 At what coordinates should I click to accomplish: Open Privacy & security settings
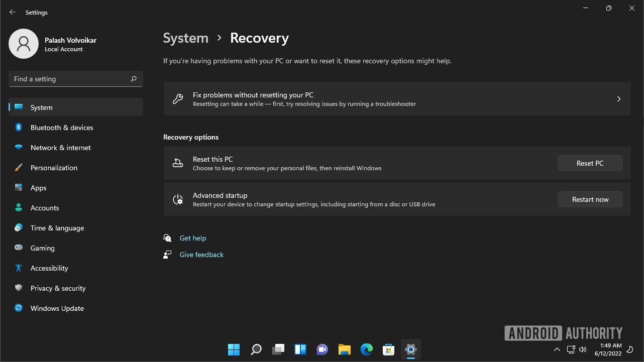coord(76,288)
